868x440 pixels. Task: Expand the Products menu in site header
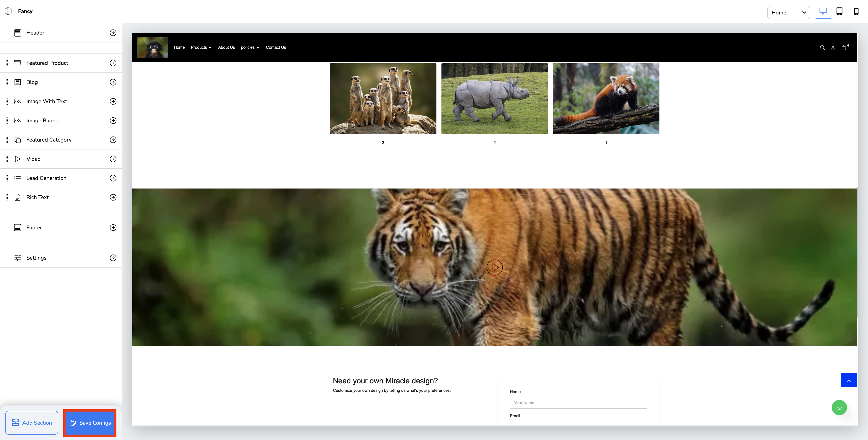(x=201, y=47)
